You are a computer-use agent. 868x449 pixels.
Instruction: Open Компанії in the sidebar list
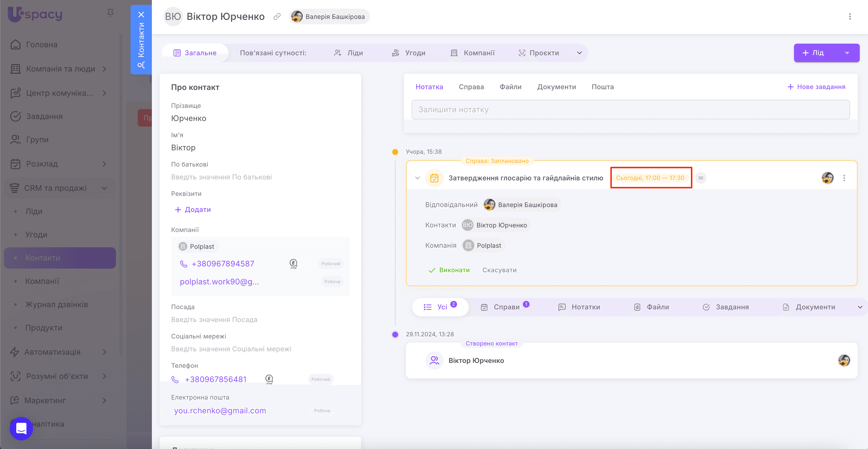pos(42,281)
